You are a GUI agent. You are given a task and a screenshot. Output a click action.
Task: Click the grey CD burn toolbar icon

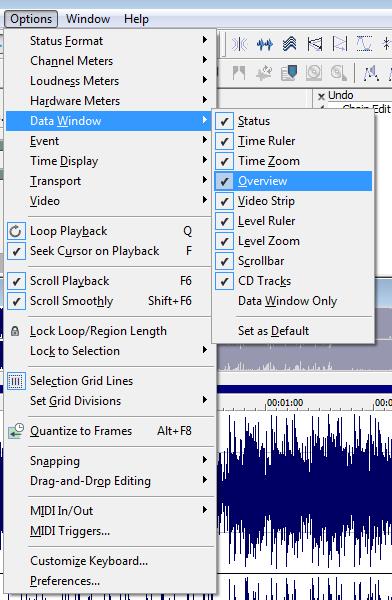pos(339,72)
